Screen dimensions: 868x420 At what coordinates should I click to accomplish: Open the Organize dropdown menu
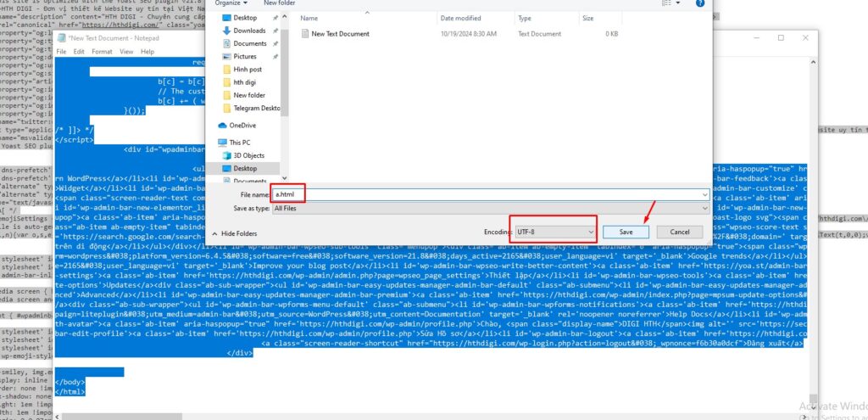(x=231, y=3)
